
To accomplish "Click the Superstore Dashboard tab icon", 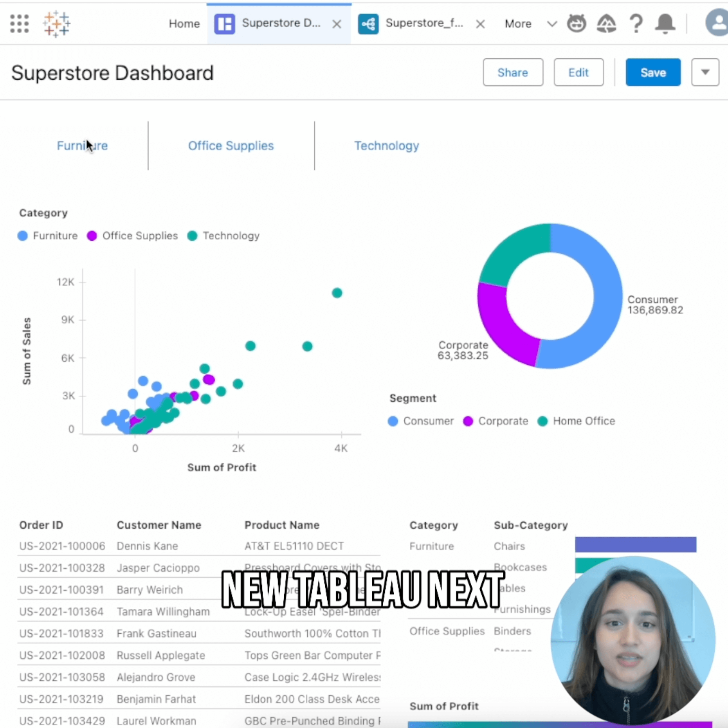I will click(x=225, y=24).
